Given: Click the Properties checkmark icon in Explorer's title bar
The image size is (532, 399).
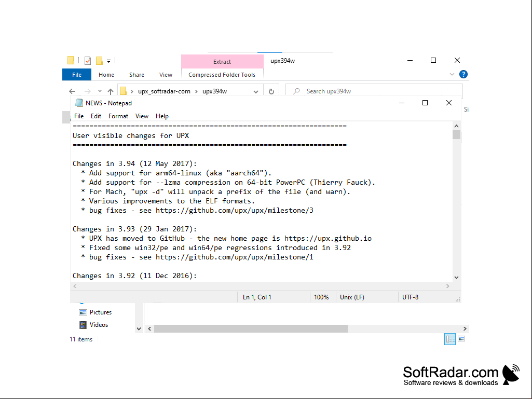Looking at the screenshot, I should 88,61.
